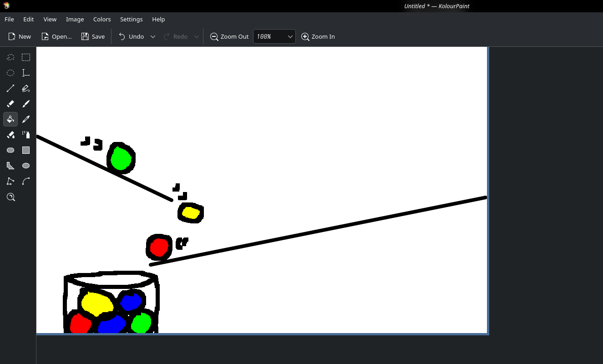Activate the Text tool
603x364 pixels.
26,73
